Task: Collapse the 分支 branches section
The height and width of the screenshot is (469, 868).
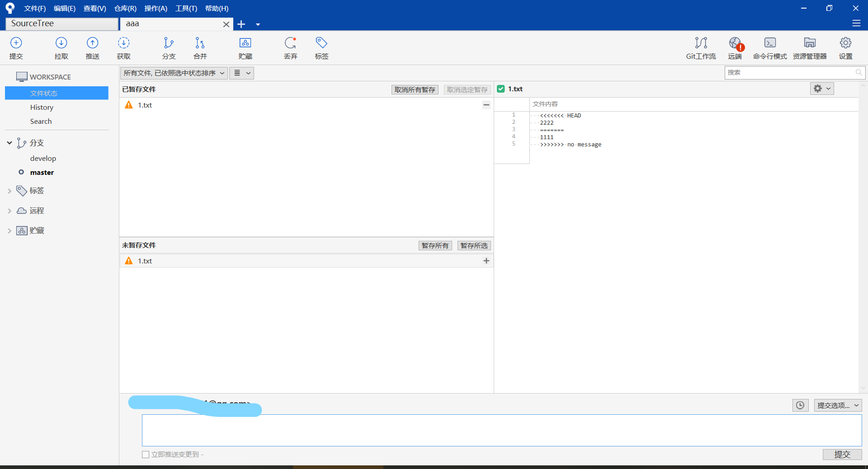Action: click(x=9, y=143)
